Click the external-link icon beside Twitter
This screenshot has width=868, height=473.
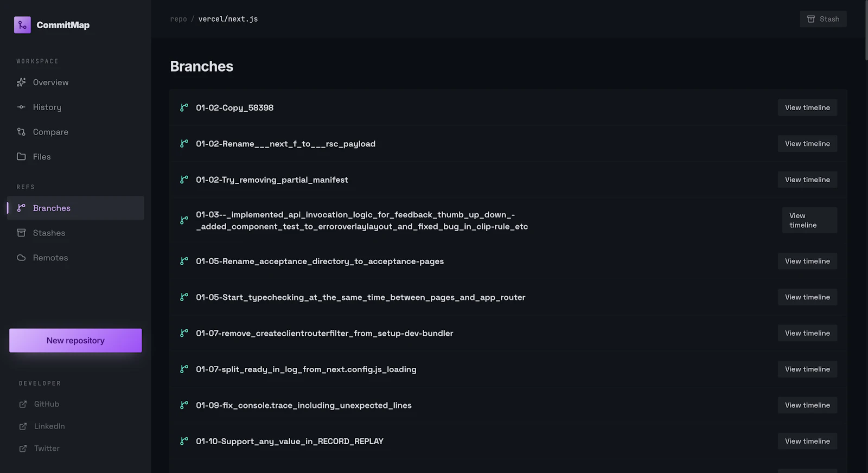(x=23, y=449)
